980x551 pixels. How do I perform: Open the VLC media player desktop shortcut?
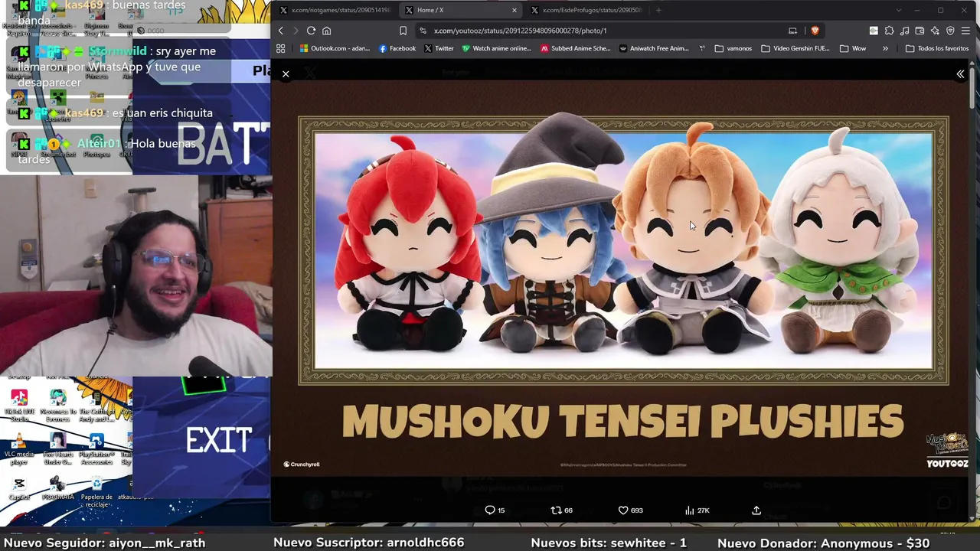click(x=19, y=449)
